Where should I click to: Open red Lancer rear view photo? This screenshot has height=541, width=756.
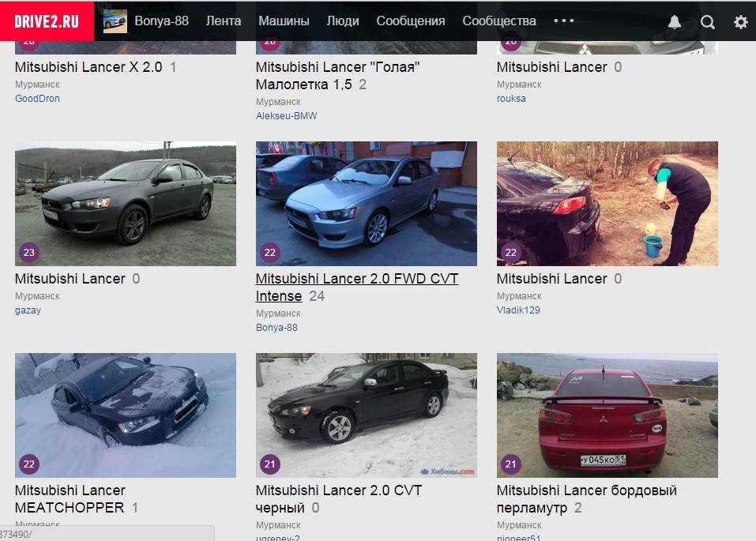click(607, 415)
